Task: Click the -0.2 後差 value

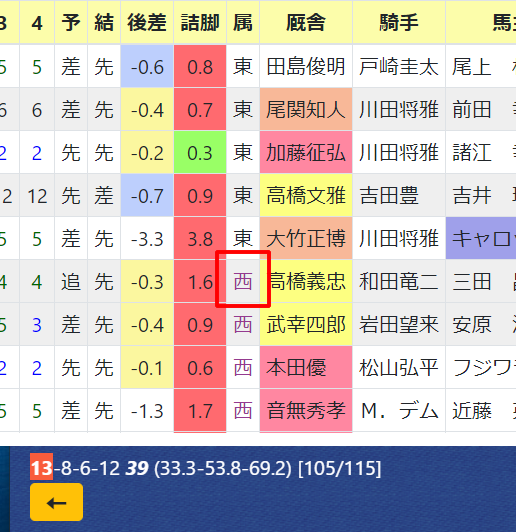Action: pyautogui.click(x=147, y=152)
